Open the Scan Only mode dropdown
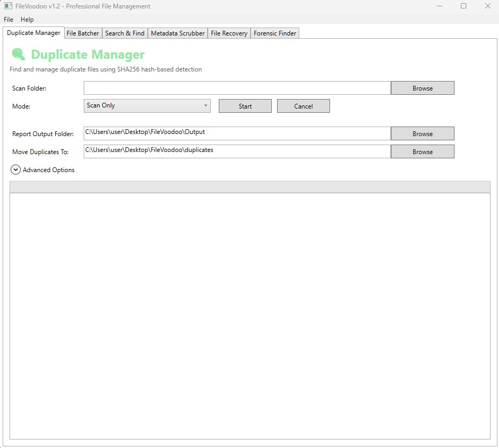This screenshot has width=499, height=448. (147, 105)
